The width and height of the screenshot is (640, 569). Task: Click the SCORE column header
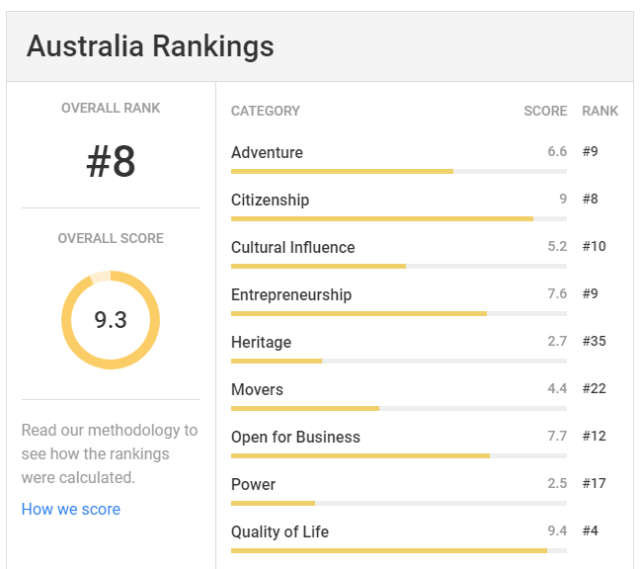[x=545, y=111]
